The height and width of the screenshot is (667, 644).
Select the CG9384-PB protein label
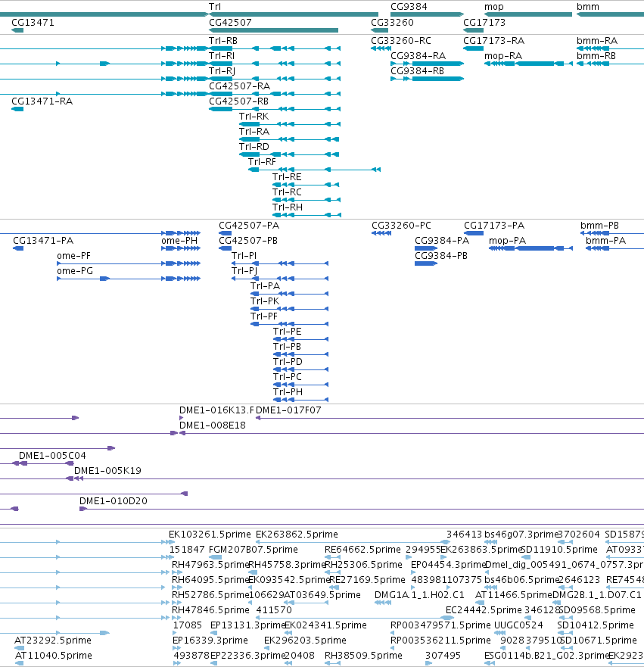click(440, 256)
